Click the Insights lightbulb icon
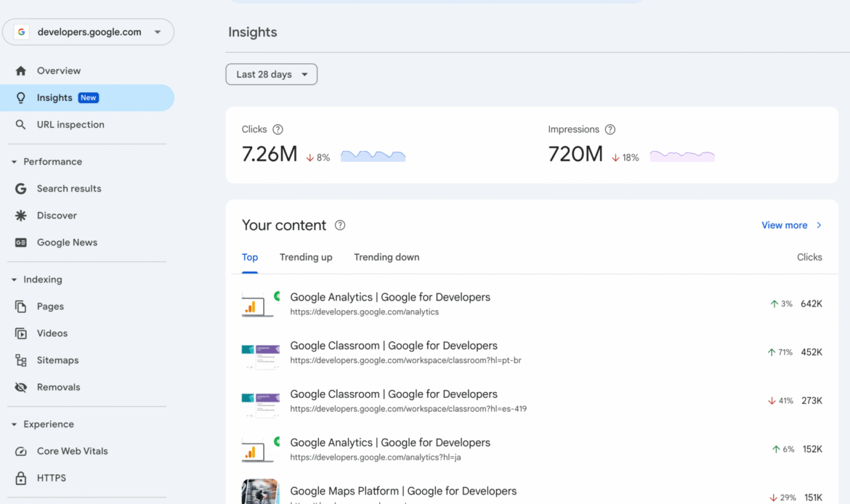Image resolution: width=850 pixels, height=504 pixels. (x=20, y=97)
